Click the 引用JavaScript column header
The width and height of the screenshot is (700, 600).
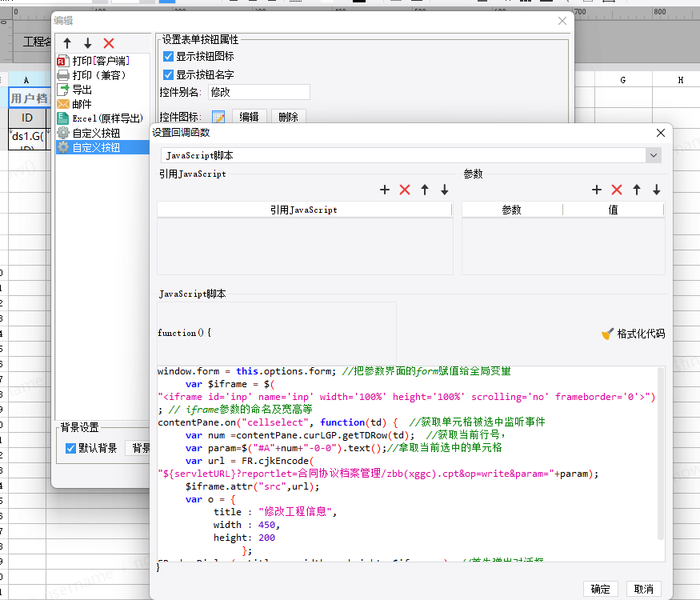(304, 210)
